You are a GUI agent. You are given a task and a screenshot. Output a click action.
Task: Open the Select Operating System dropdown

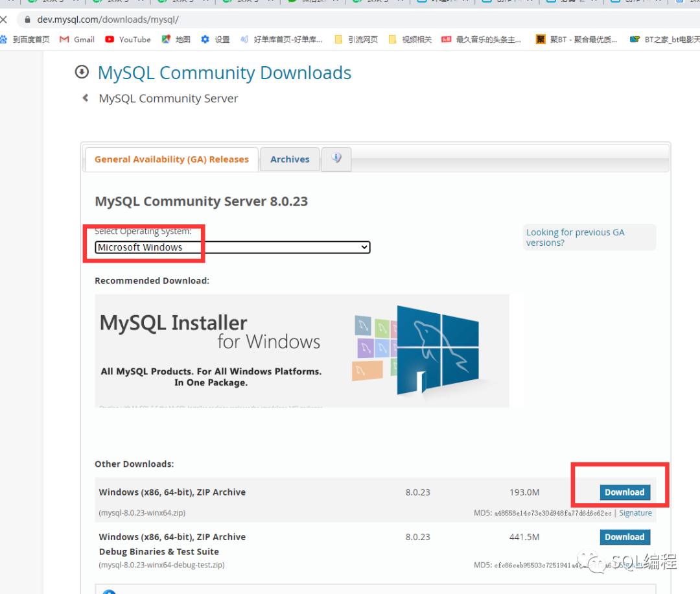coord(233,247)
